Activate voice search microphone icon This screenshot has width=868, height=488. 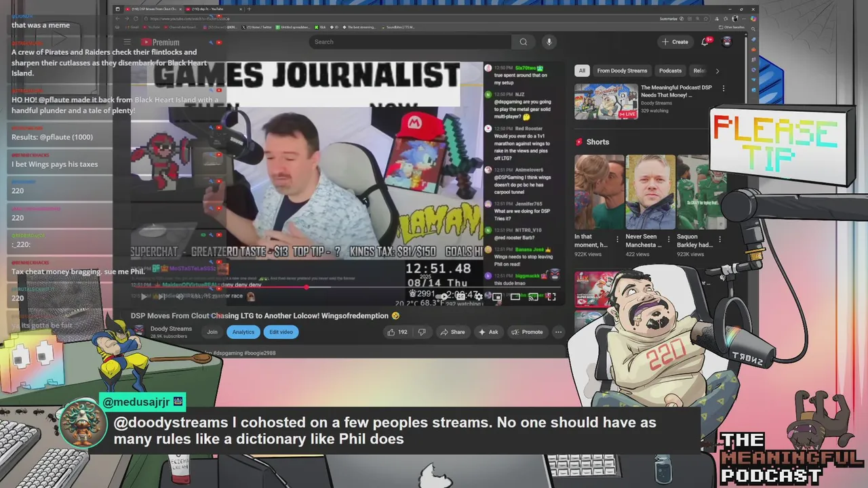pos(549,42)
